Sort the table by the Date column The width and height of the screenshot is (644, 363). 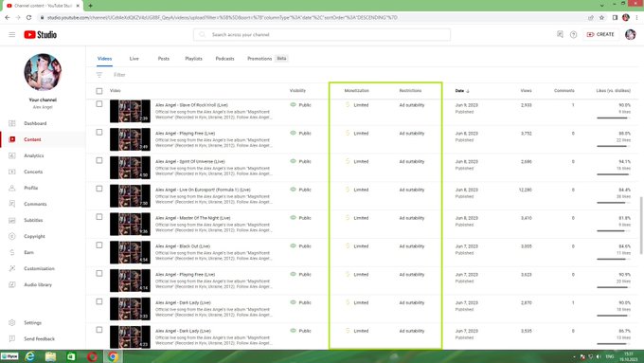(462, 91)
